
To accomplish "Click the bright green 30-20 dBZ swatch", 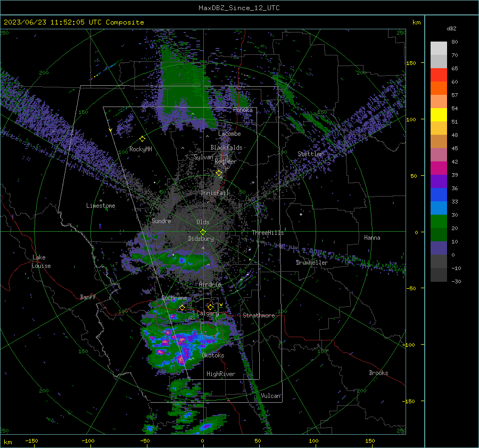I will 439,221.
